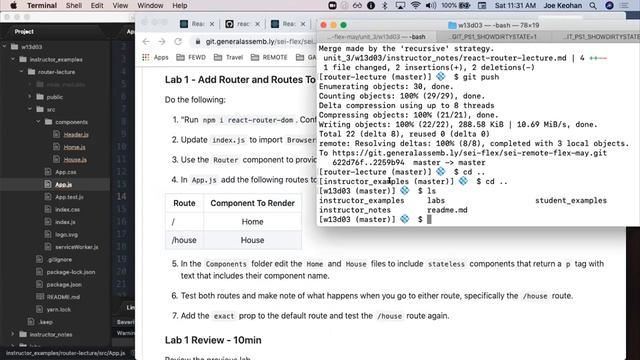This screenshot has height=360, width=640.
Task: Open the View menu
Action: tap(120, 5)
